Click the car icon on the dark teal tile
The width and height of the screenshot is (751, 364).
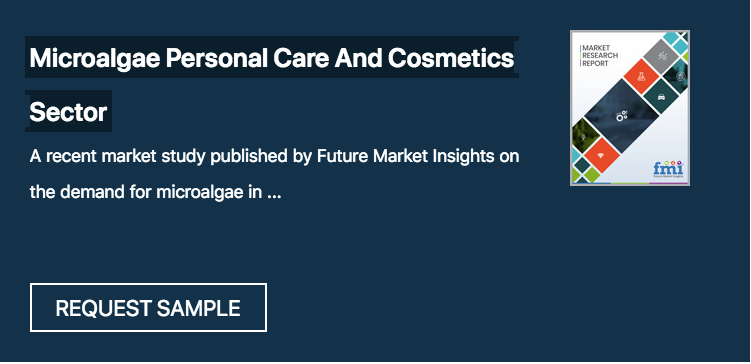[661, 97]
